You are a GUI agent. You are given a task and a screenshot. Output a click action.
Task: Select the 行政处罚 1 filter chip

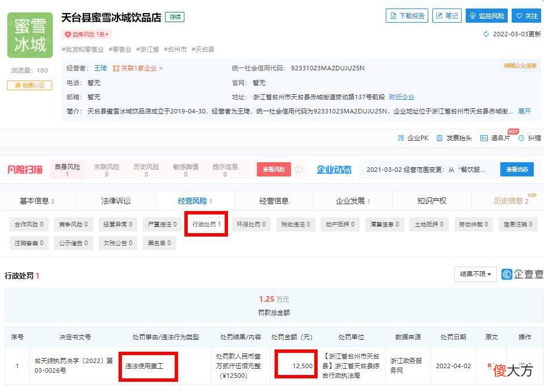206,225
